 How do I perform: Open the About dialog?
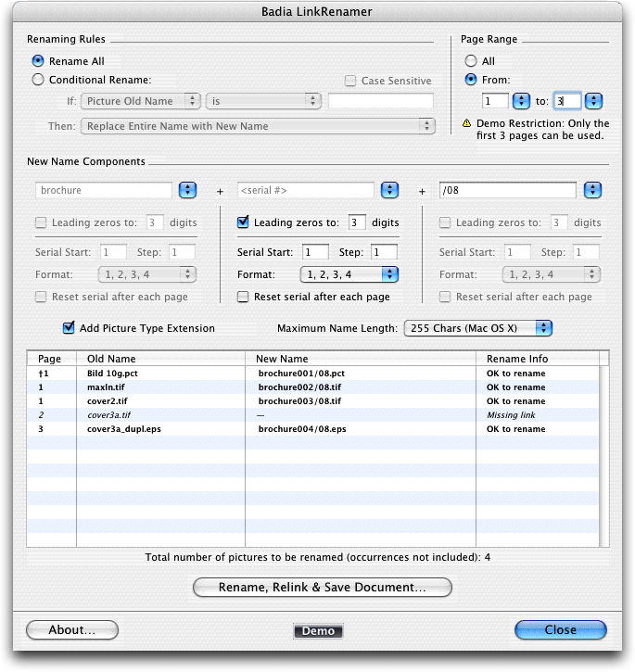click(x=72, y=629)
